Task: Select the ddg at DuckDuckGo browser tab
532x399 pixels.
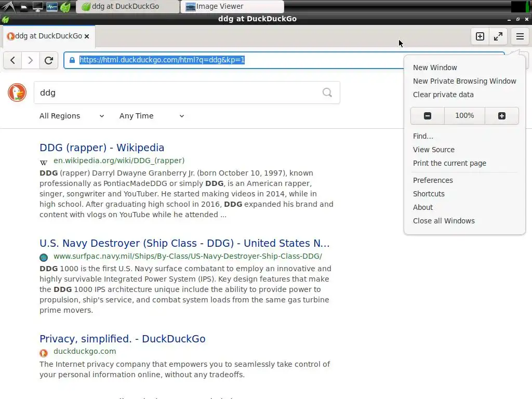Action: 48,36
